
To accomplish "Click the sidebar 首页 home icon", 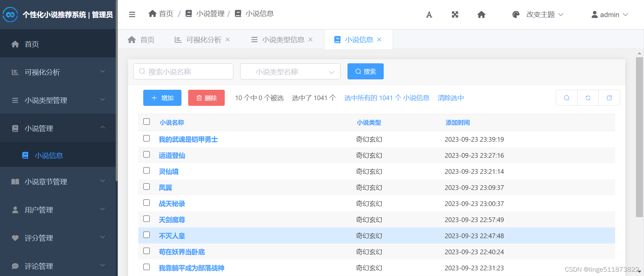I will 15,44.
